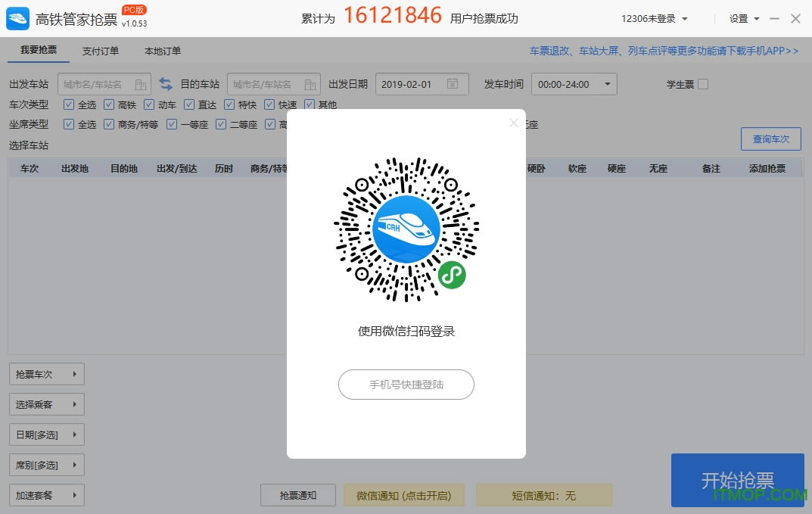Switch to the 我要抢票 tab
Viewport: 812px width, 514px height.
tap(39, 50)
